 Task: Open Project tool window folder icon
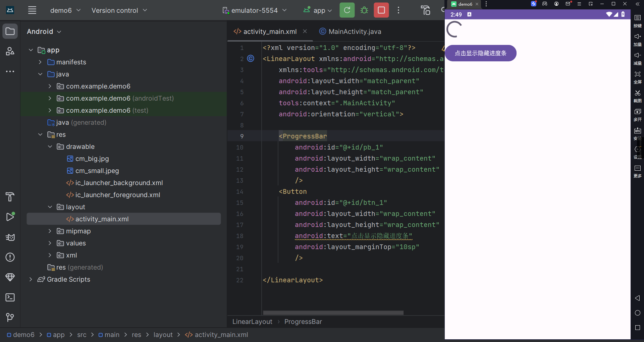click(10, 32)
